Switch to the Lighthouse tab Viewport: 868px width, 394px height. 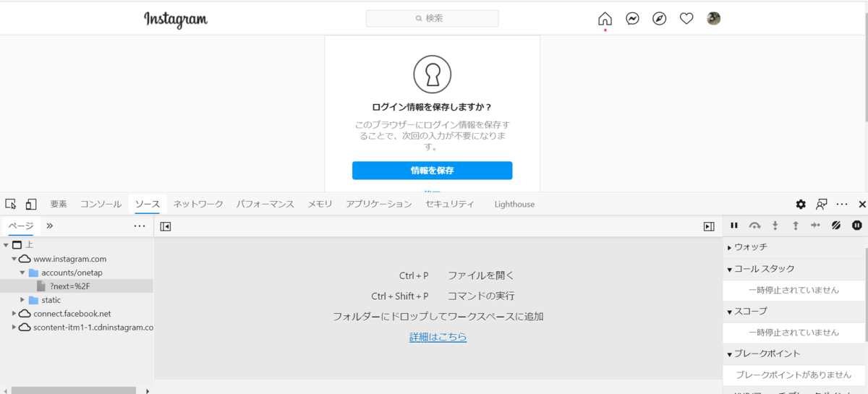pyautogui.click(x=514, y=204)
